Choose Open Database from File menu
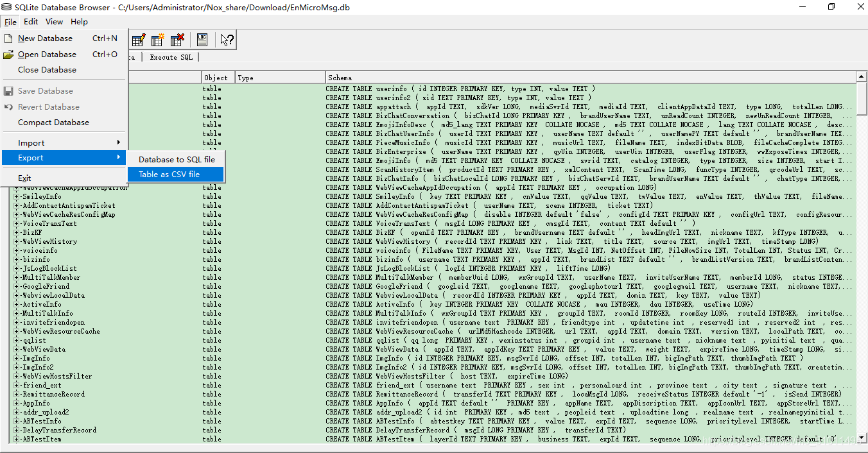This screenshot has height=453, width=868. pyautogui.click(x=64, y=55)
